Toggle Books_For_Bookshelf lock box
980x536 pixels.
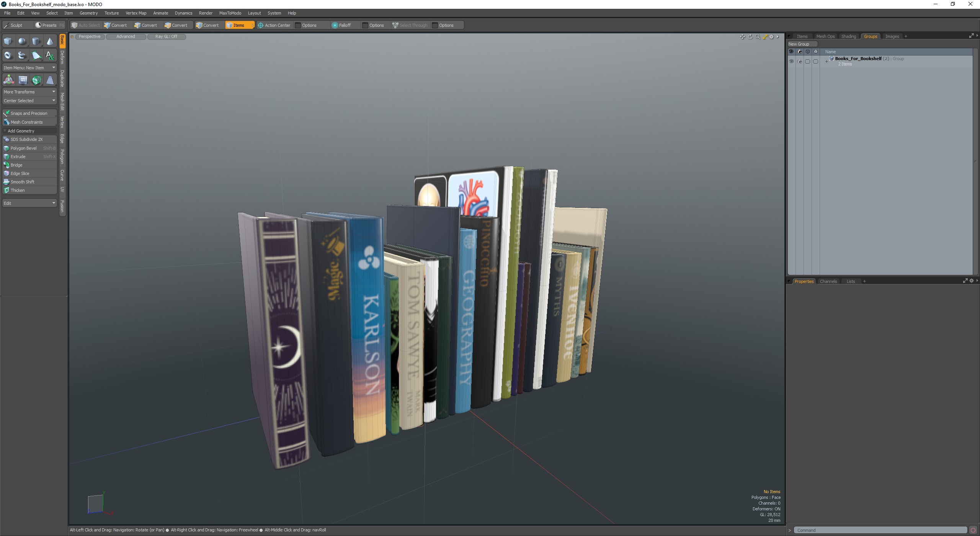pyautogui.click(x=807, y=61)
